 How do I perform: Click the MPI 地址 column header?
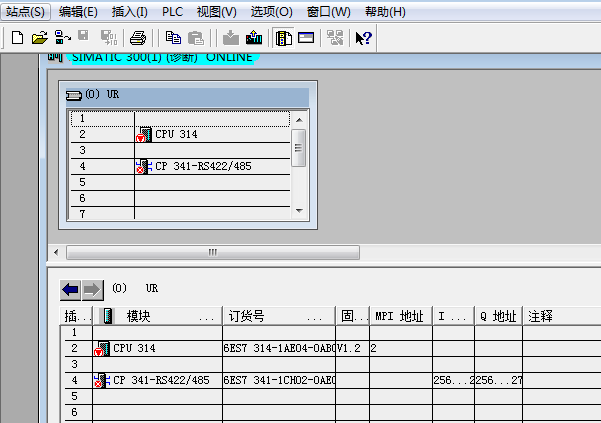[401, 316]
